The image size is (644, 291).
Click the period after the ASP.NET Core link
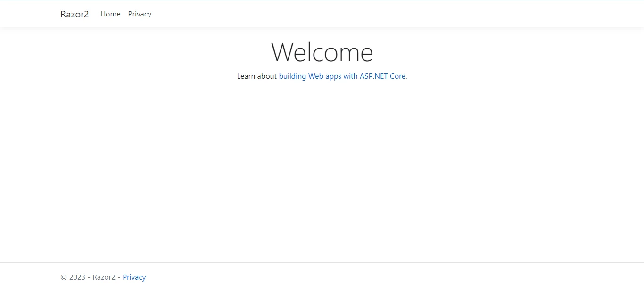point(406,76)
